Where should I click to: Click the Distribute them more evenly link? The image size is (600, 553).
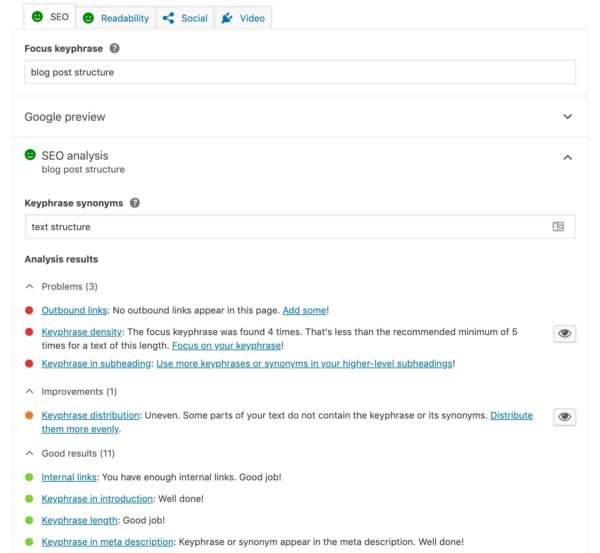coord(511,415)
